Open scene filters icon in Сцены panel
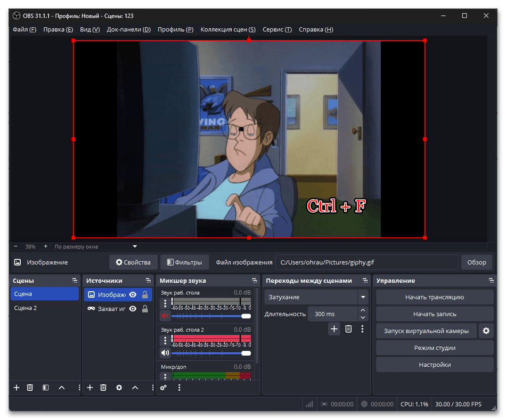The height and width of the screenshot is (420, 506). coord(45,388)
